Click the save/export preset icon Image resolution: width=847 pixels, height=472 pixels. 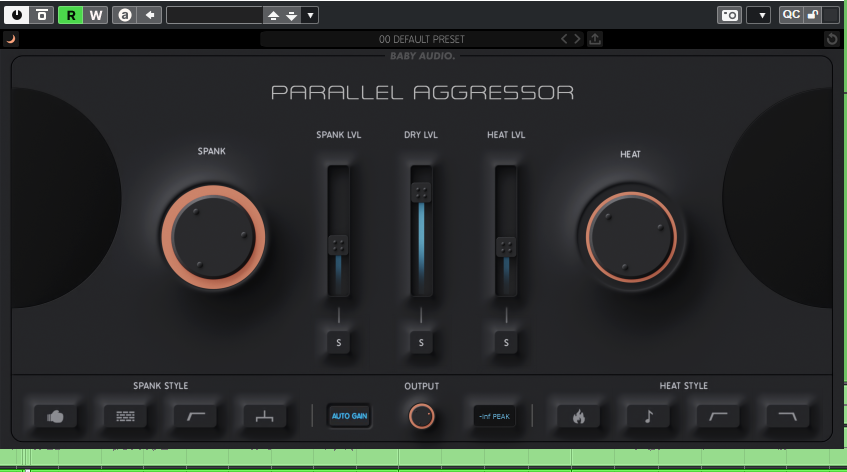[x=595, y=38]
